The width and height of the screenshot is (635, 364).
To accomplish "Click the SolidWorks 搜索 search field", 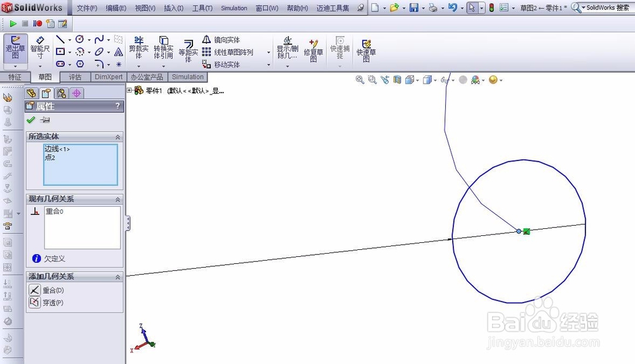I will click(608, 7).
